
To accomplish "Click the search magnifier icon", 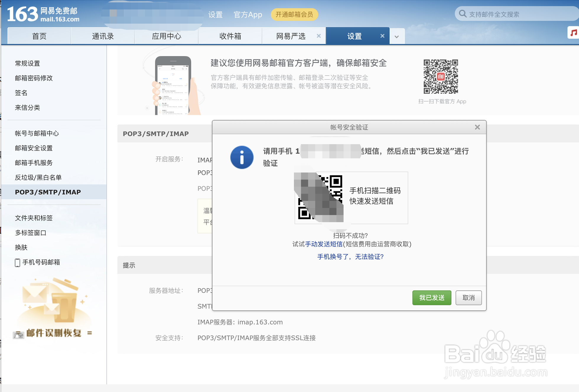I will (x=463, y=14).
